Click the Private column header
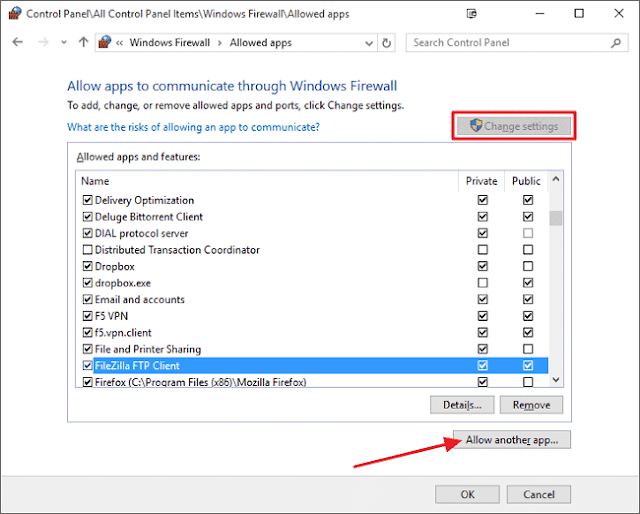640x514 pixels. [481, 181]
